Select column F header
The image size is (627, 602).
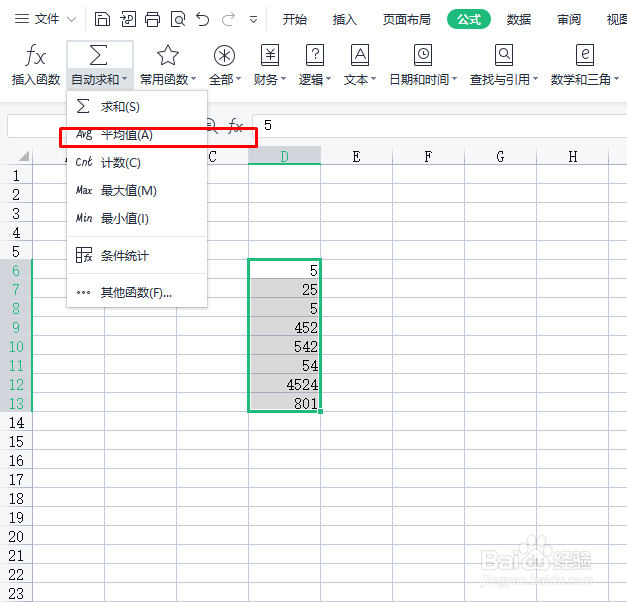click(428, 156)
